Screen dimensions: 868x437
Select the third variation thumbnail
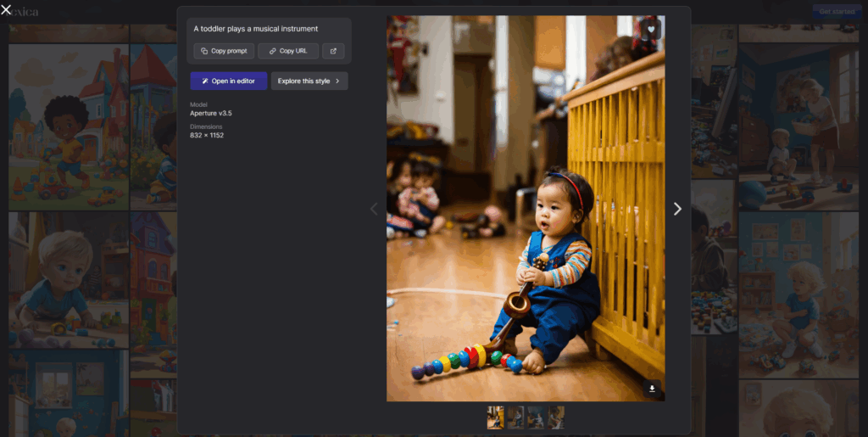click(x=536, y=417)
